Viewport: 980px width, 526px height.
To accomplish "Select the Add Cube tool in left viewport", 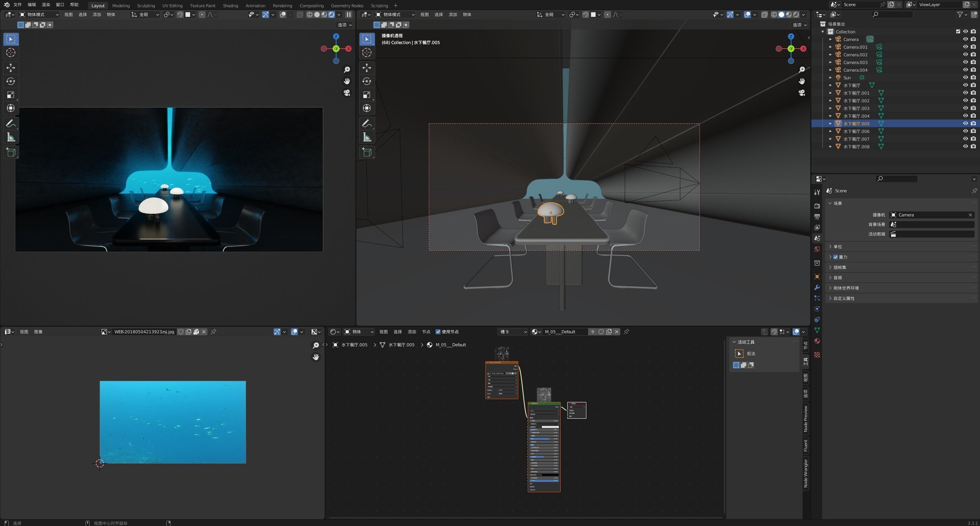I will (11, 152).
